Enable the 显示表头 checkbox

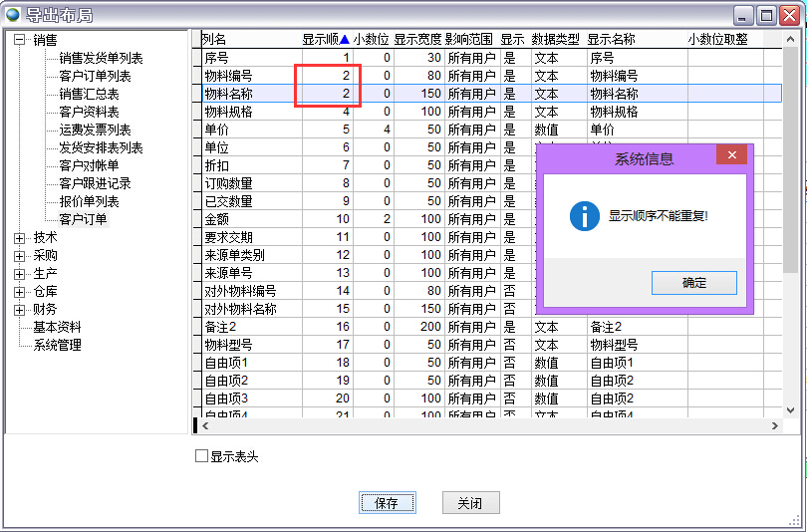pos(201,456)
